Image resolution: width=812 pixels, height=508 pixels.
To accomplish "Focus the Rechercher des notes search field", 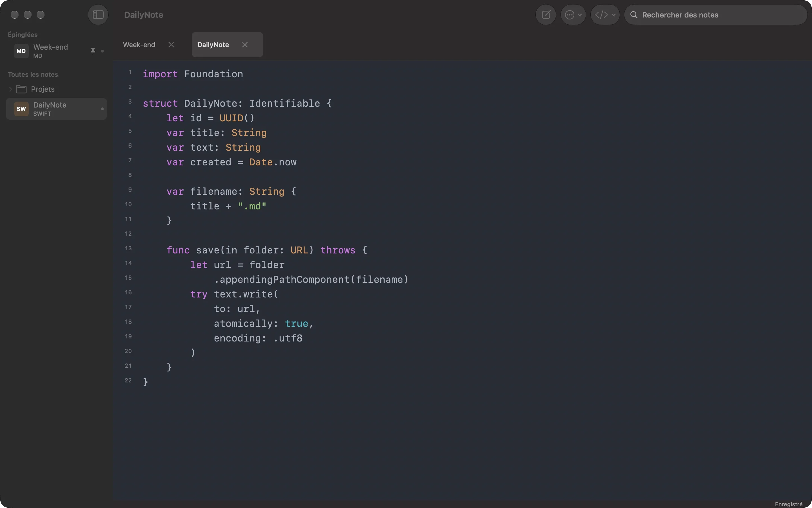I will [715, 15].
